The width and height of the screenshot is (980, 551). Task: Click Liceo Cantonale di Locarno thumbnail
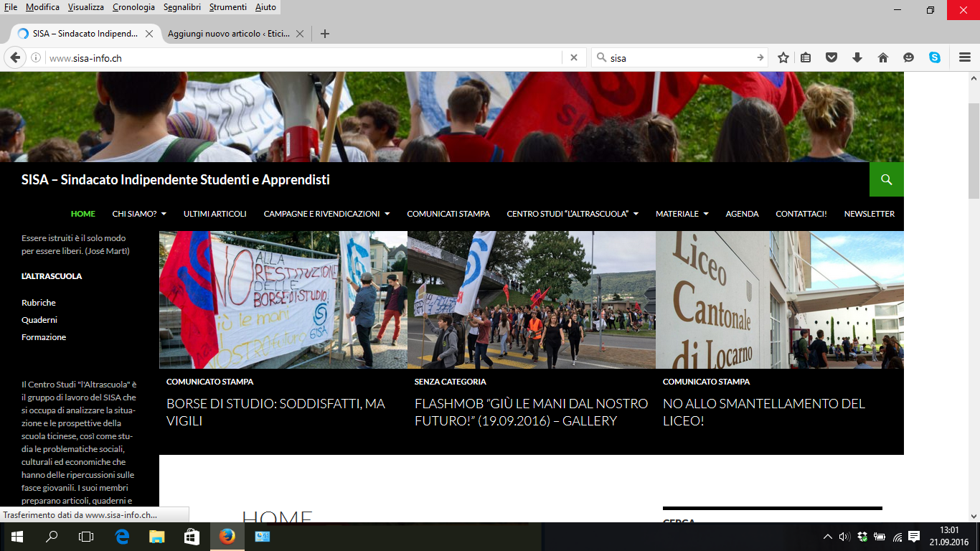[x=780, y=300]
